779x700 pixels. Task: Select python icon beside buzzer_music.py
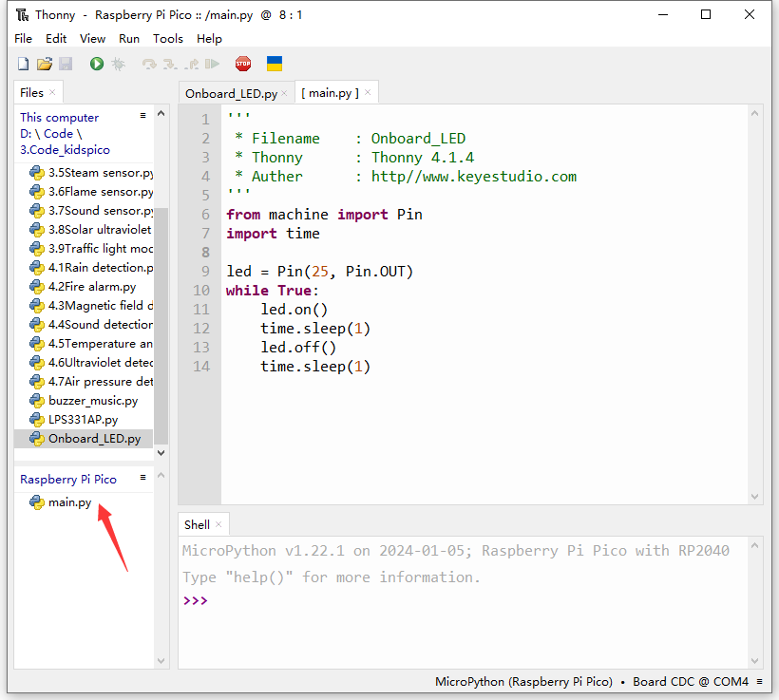37,401
